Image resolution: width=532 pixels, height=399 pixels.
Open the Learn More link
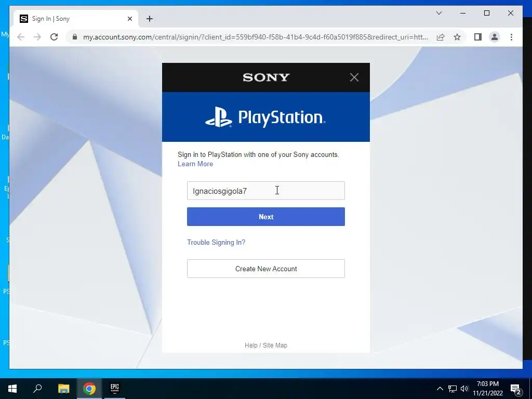click(x=195, y=164)
